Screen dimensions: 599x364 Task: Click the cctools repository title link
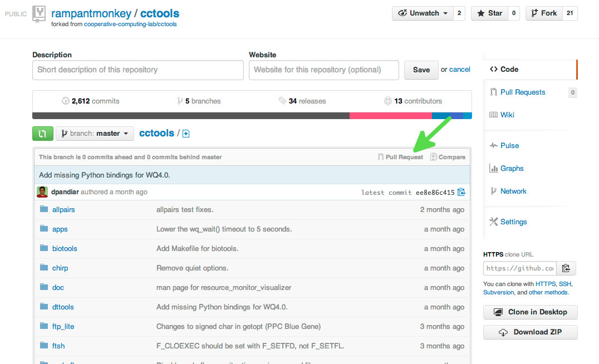click(160, 13)
